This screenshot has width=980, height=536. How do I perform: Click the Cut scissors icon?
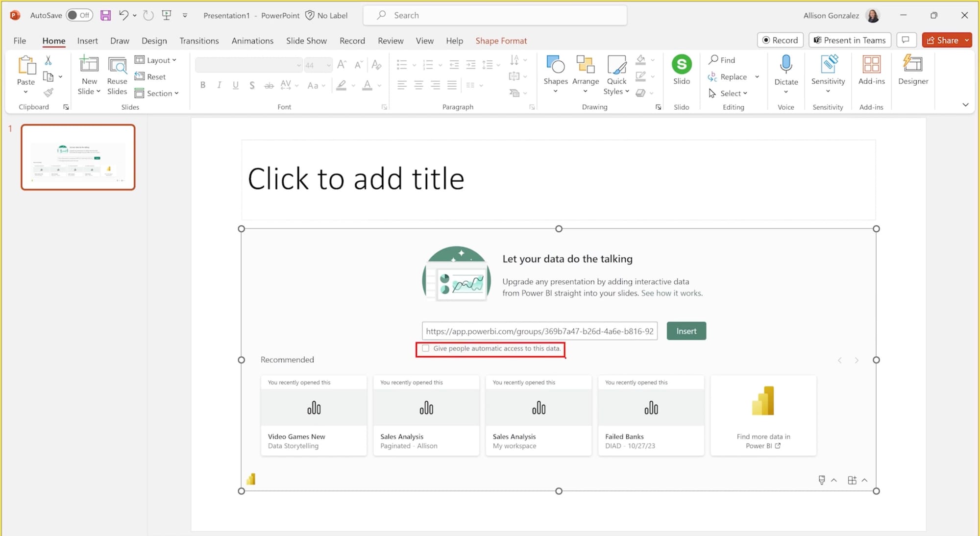[x=48, y=60]
